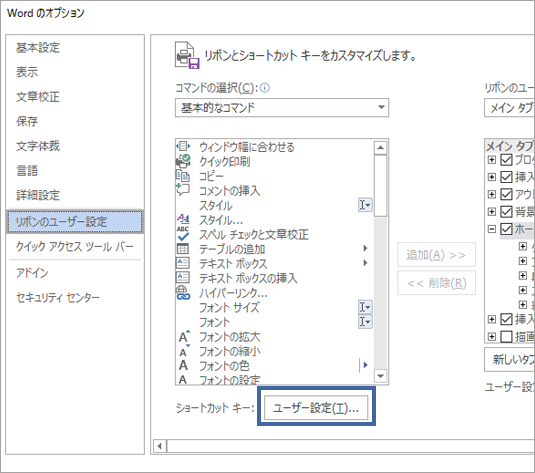Click the スペル チェックと文章校正 icon
Viewport: 535px width, 473px height.
[183, 234]
